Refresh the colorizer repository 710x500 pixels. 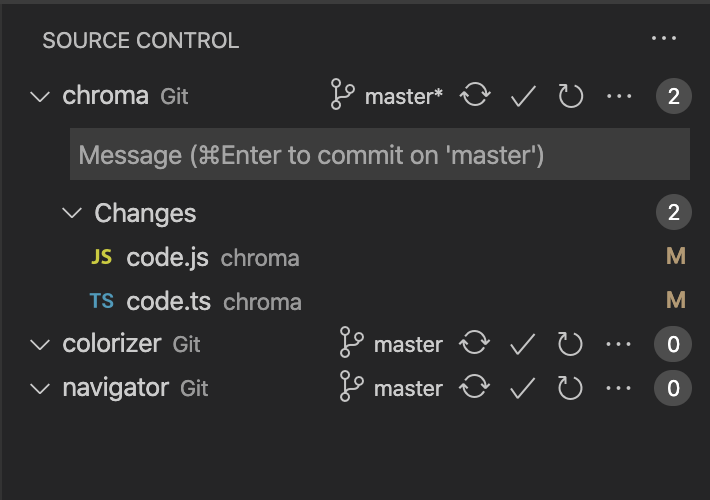point(570,344)
